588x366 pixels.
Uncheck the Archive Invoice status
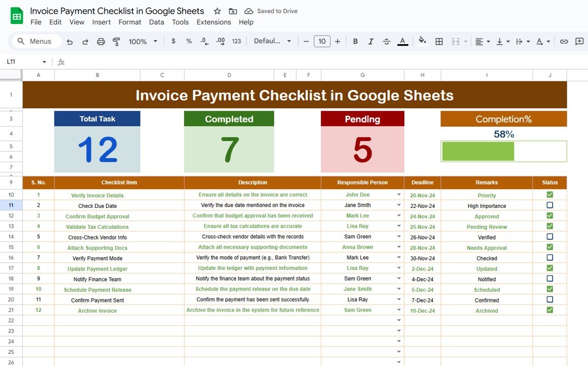coord(550,310)
